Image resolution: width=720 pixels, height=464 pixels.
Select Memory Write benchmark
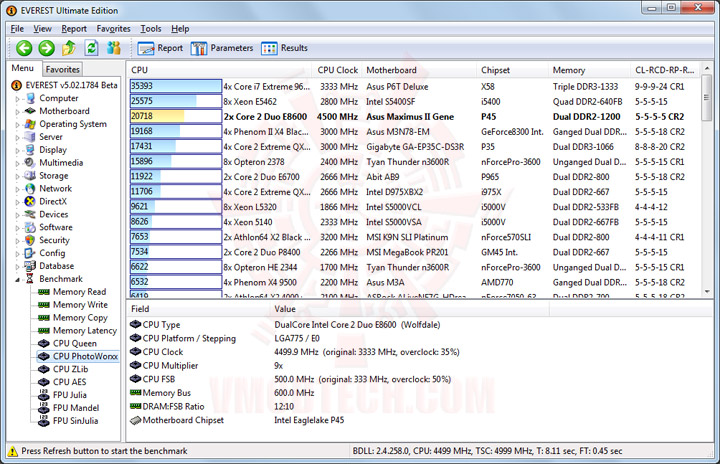pyautogui.click(x=80, y=305)
